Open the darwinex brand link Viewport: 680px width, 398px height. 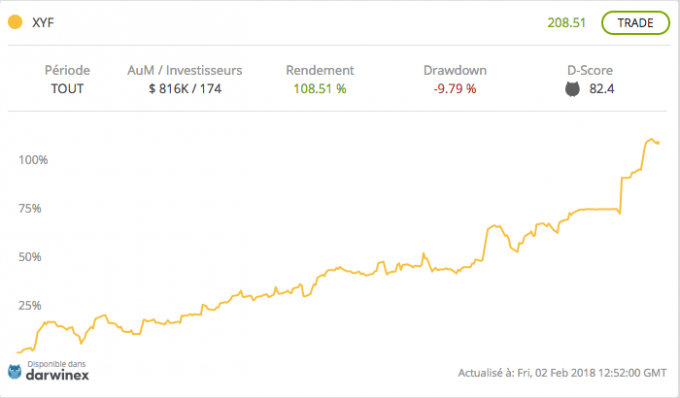57,375
